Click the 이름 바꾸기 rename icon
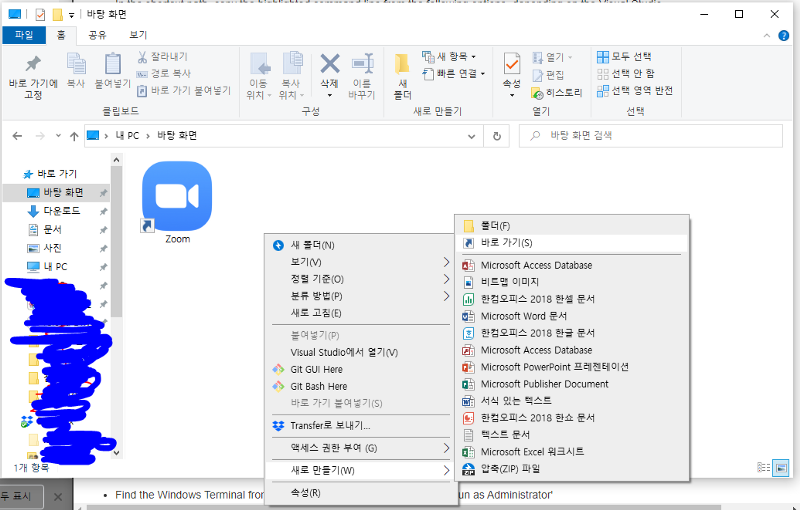Screen dimensions: 800x510 click(362, 64)
